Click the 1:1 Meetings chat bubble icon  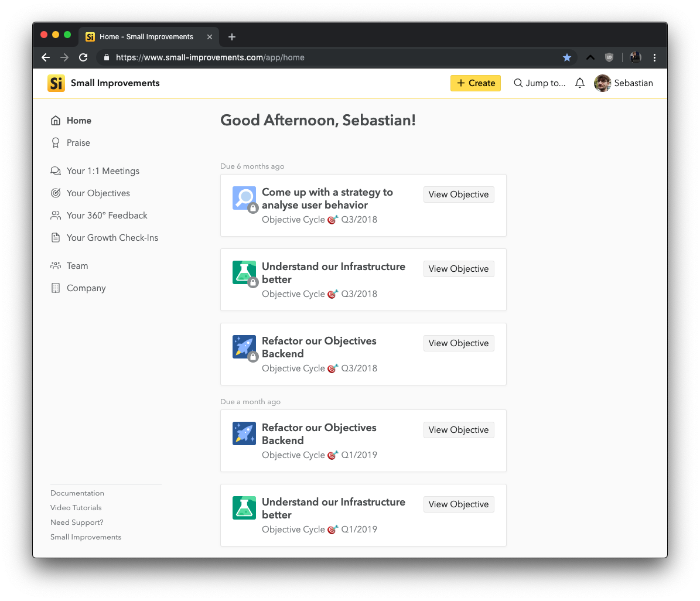[x=56, y=171]
